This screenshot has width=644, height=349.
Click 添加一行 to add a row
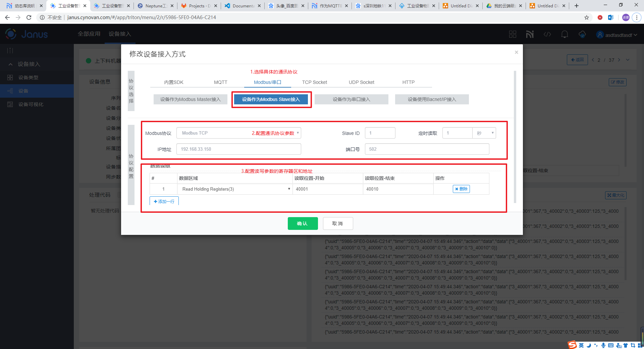[164, 201]
